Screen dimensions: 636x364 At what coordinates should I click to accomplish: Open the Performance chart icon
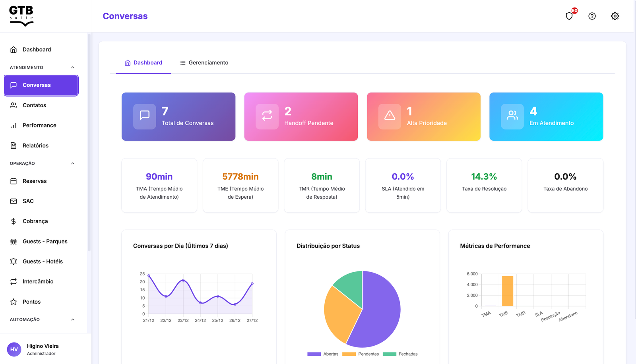14,125
